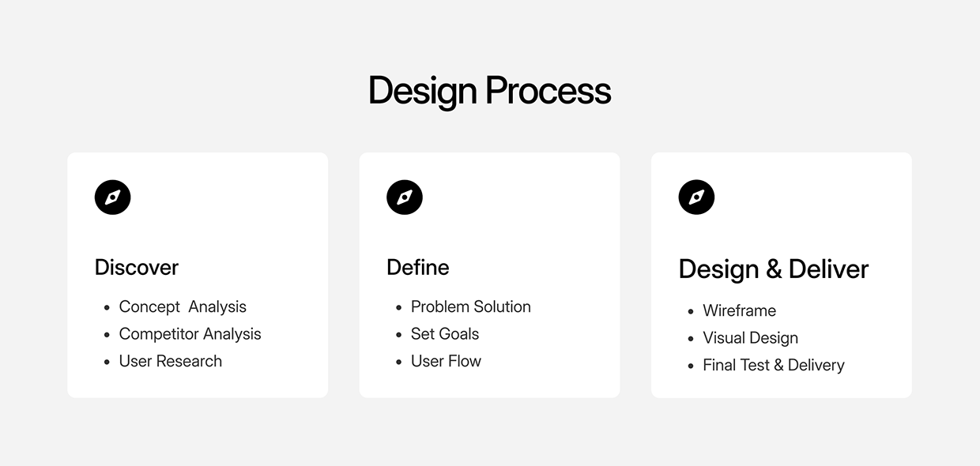
Task: Select the Set Goals list item
Action: [445, 334]
